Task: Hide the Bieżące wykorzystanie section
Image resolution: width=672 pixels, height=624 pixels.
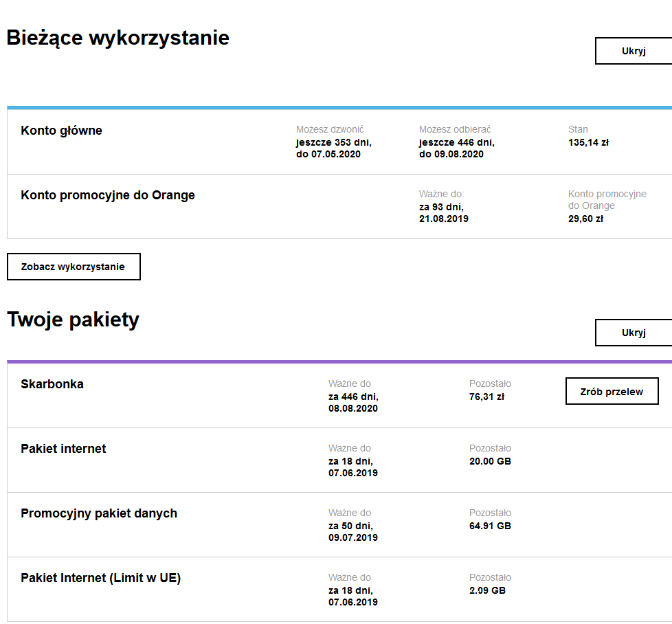Action: click(x=632, y=50)
